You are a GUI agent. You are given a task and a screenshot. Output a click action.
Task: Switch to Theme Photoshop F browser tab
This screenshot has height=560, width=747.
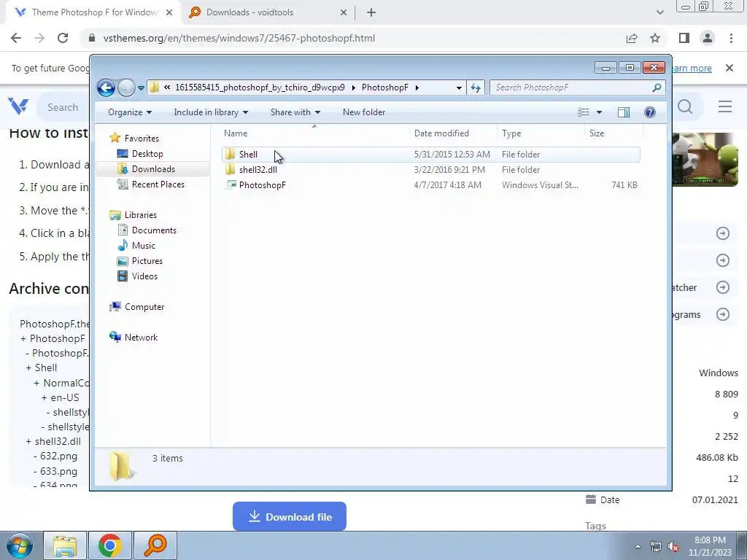(x=93, y=12)
